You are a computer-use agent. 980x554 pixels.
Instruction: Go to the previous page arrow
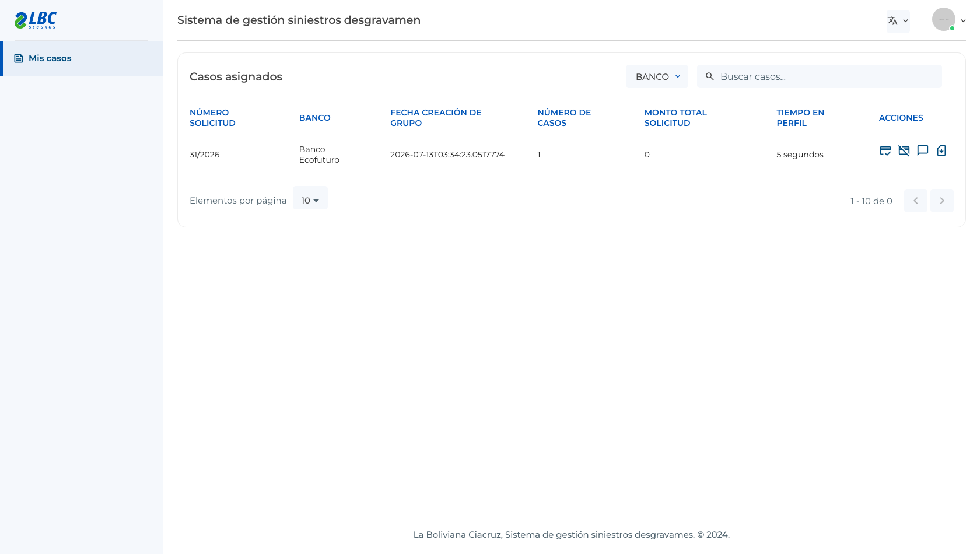tap(915, 201)
